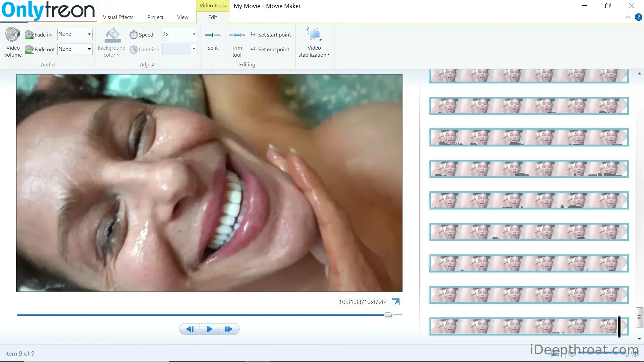This screenshot has height=362, width=644.
Task: Open the Trim tool
Action: tap(237, 43)
